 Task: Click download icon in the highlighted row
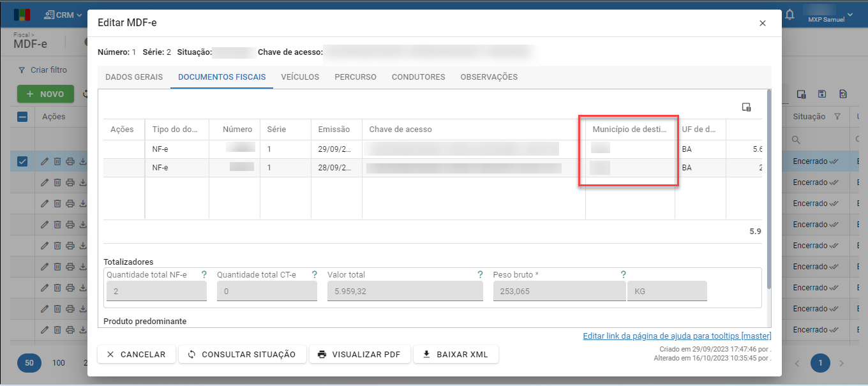[82, 161]
